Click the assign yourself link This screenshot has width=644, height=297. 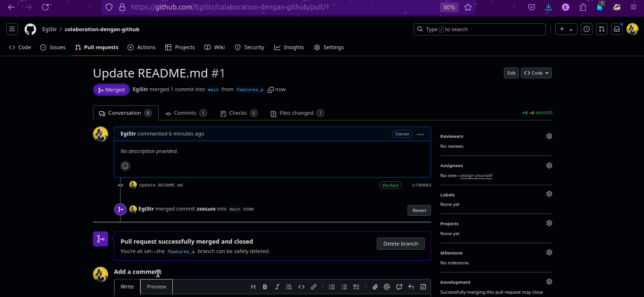(x=476, y=176)
